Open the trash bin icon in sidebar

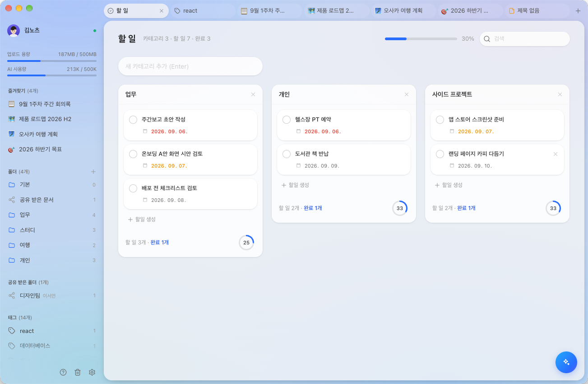pos(78,372)
